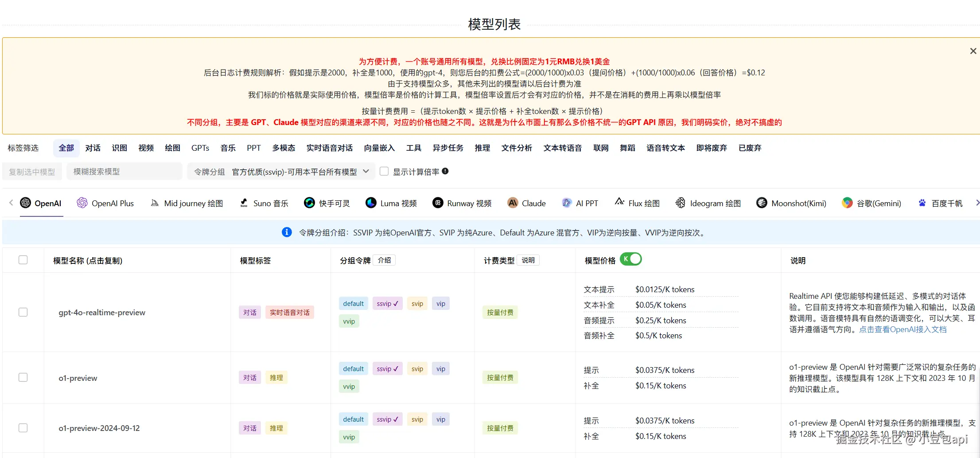This screenshot has height=458, width=980.
Task: Click the vip tag in gpt-4o-realtime-preview row
Action: point(441,304)
